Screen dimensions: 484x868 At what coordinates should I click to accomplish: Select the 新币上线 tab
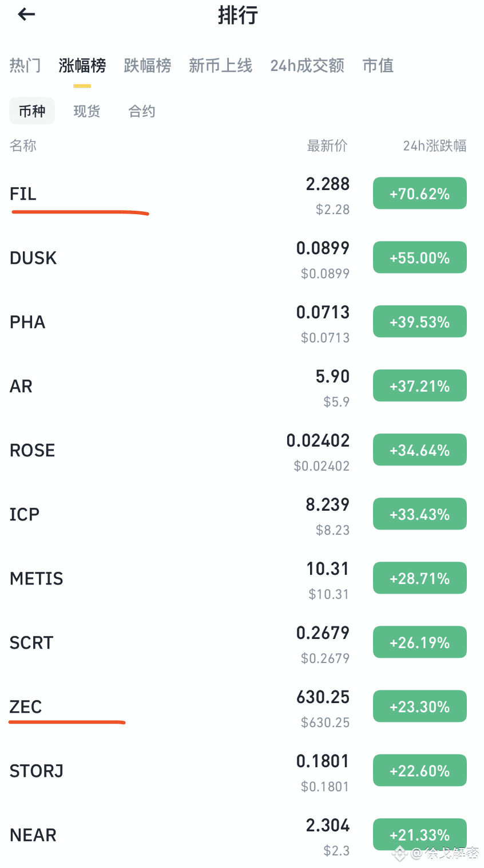220,66
